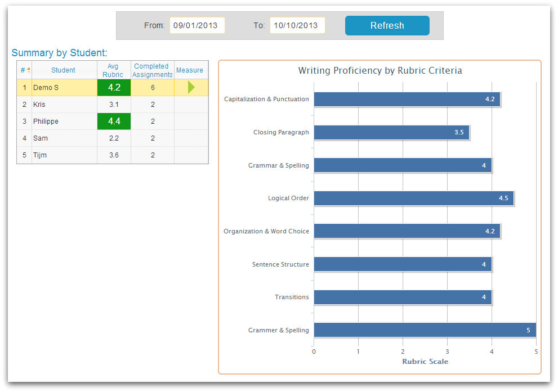Click the Closing Paragraph bar showing 3.5

[391, 132]
